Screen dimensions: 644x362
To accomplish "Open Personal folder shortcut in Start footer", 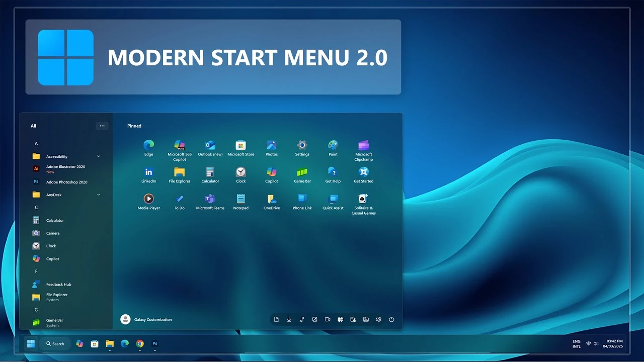I will tap(353, 319).
